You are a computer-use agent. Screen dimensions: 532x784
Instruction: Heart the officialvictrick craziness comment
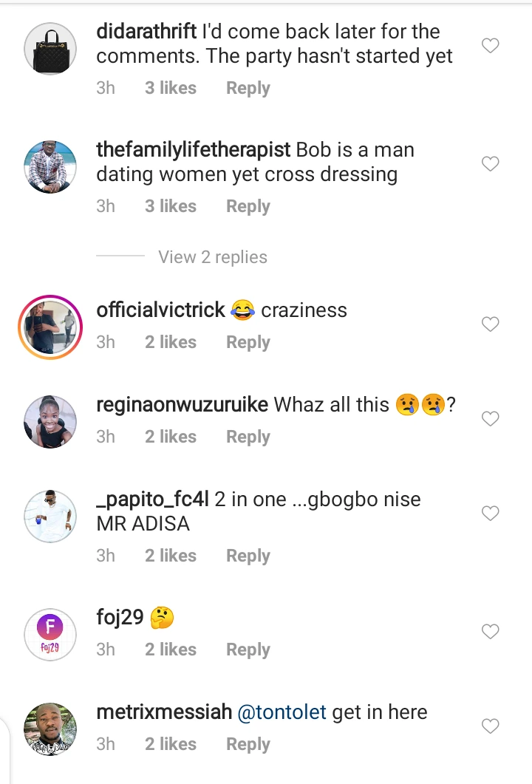point(491,324)
